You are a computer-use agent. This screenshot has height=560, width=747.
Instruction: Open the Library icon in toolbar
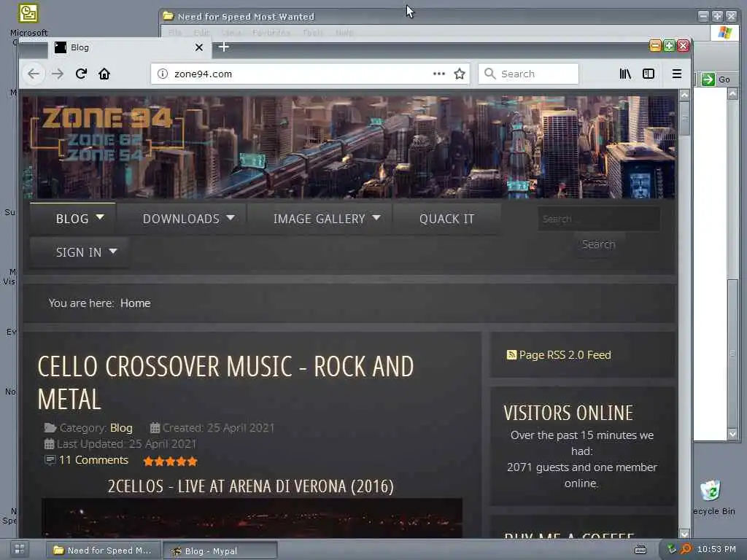[625, 74]
